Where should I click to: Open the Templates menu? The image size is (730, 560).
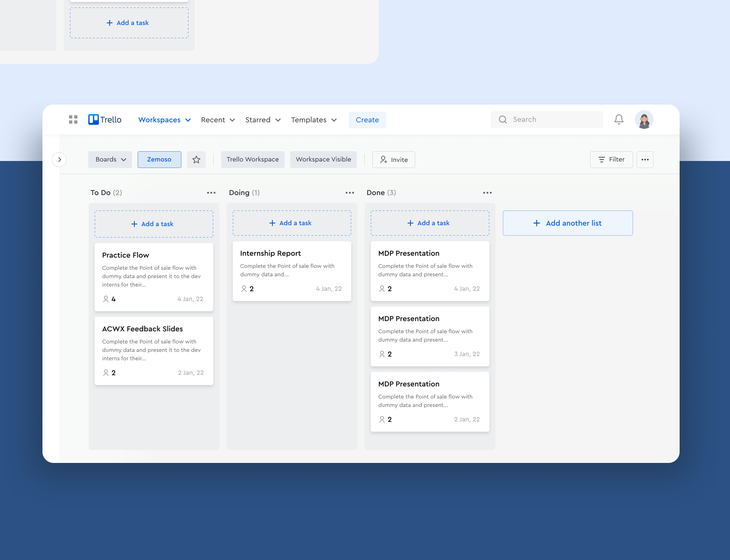(313, 119)
